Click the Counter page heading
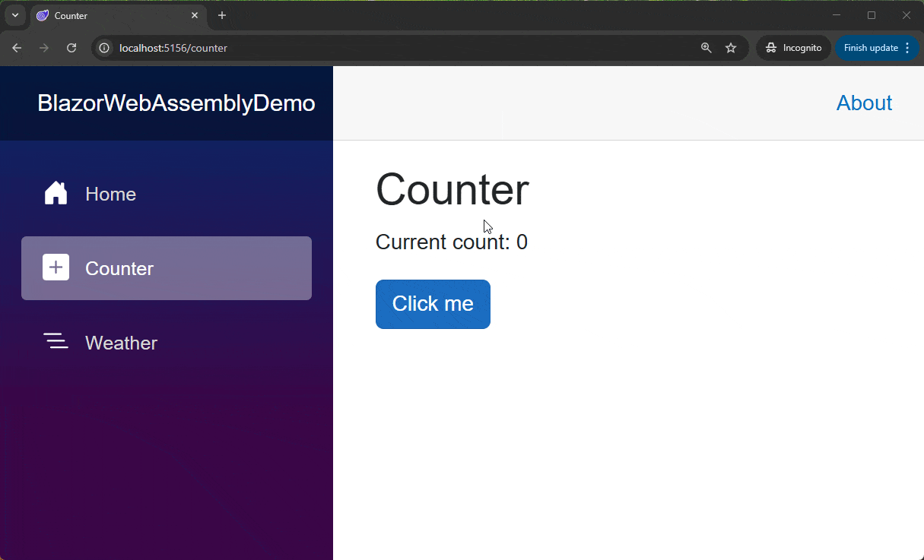 452,189
